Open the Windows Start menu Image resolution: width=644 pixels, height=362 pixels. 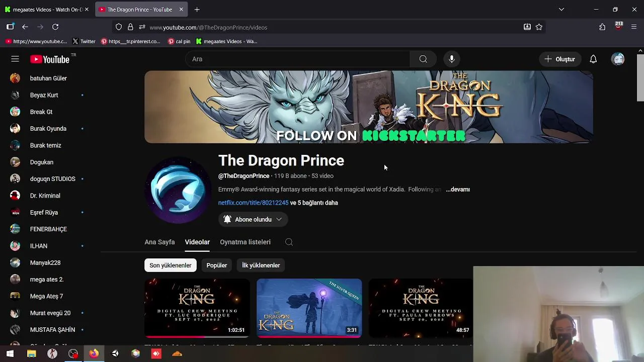(x=10, y=354)
